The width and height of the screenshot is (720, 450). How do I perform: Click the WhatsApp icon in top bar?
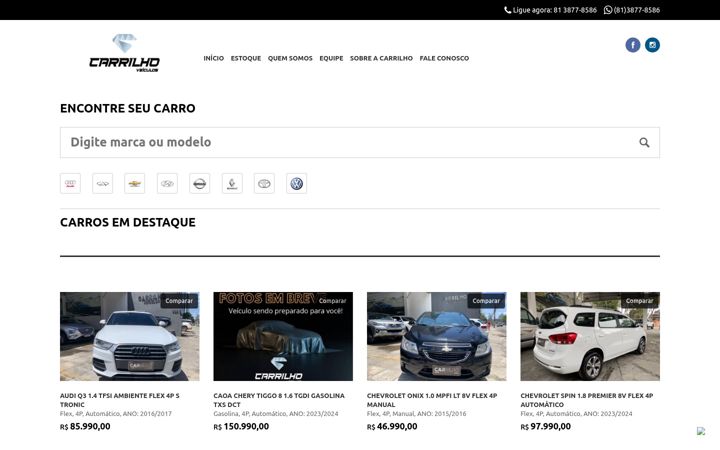click(608, 10)
